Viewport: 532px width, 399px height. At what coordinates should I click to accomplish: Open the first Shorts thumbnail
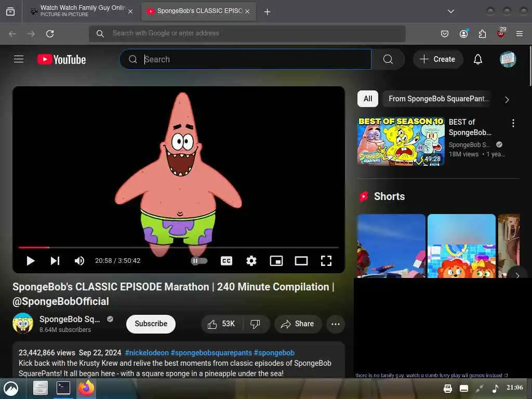click(x=391, y=246)
